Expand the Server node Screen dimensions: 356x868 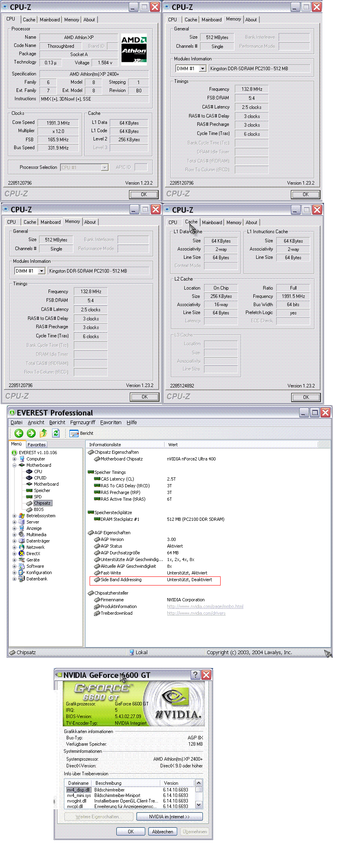pyautogui.click(x=15, y=522)
